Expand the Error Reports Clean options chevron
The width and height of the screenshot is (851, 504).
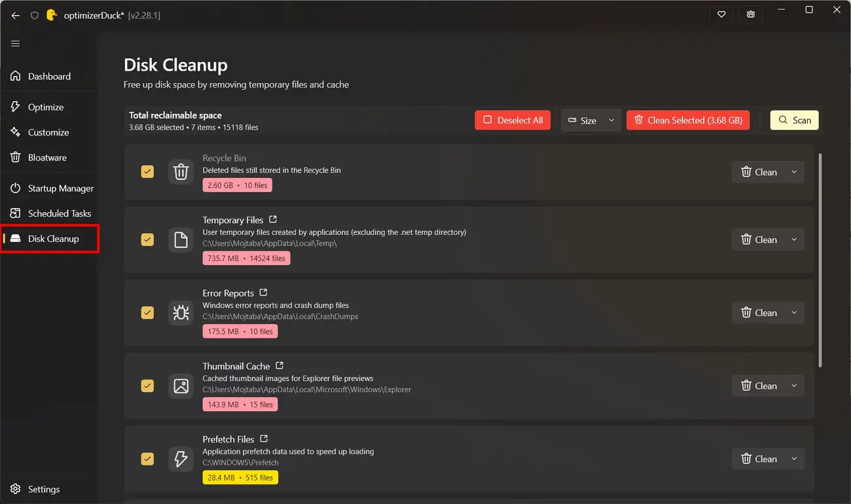pos(794,313)
